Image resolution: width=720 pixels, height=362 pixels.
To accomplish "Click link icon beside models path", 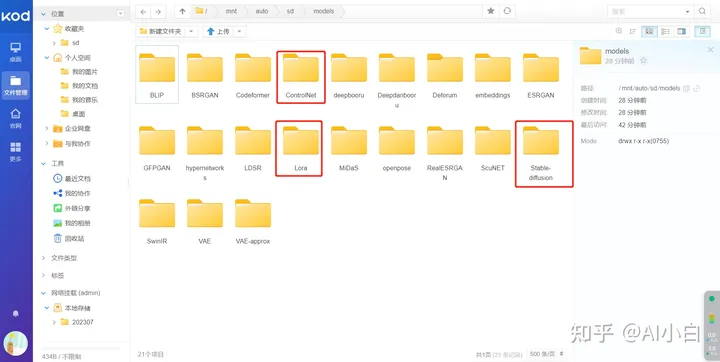I will [696, 88].
